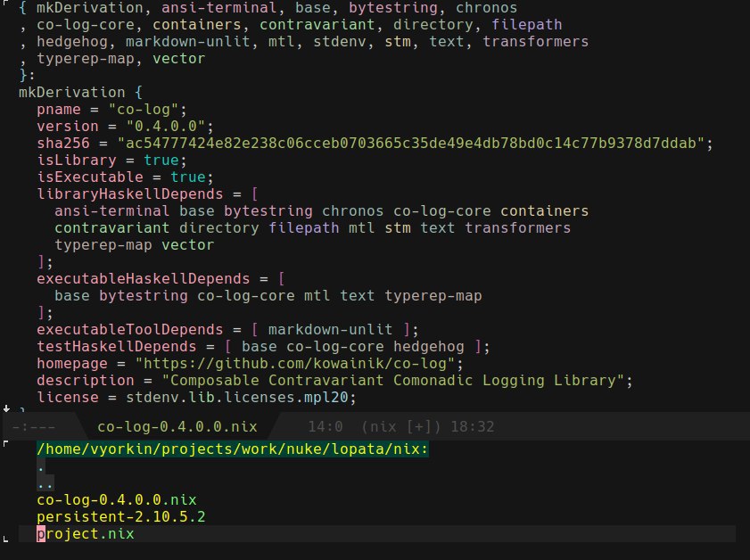Select project.nix in the dired listing
Screen dimensions: 750x560
86,534
